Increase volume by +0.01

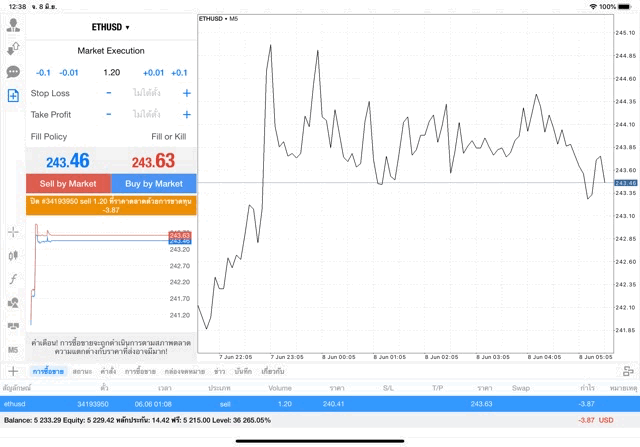coord(153,73)
